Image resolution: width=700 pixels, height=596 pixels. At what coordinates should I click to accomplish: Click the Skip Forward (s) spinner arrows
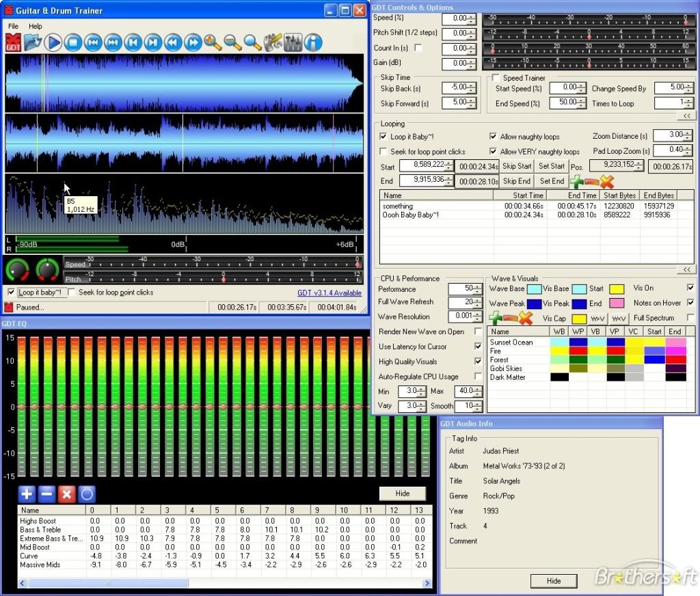click(471, 103)
